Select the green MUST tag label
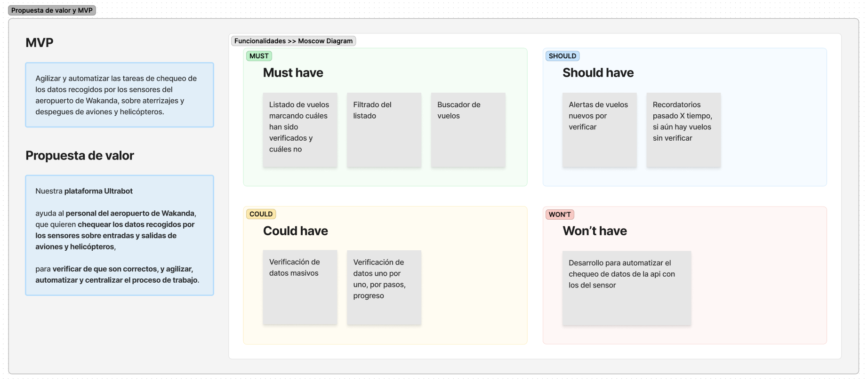The image size is (868, 382). coord(259,56)
